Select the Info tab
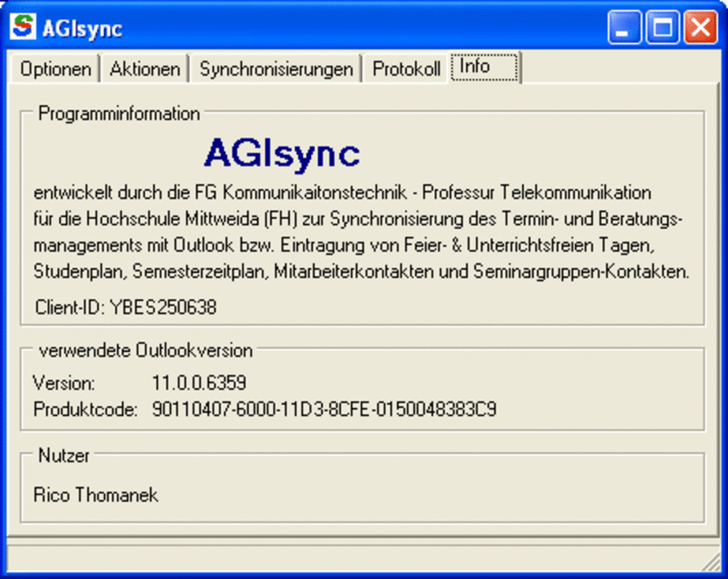 click(484, 67)
